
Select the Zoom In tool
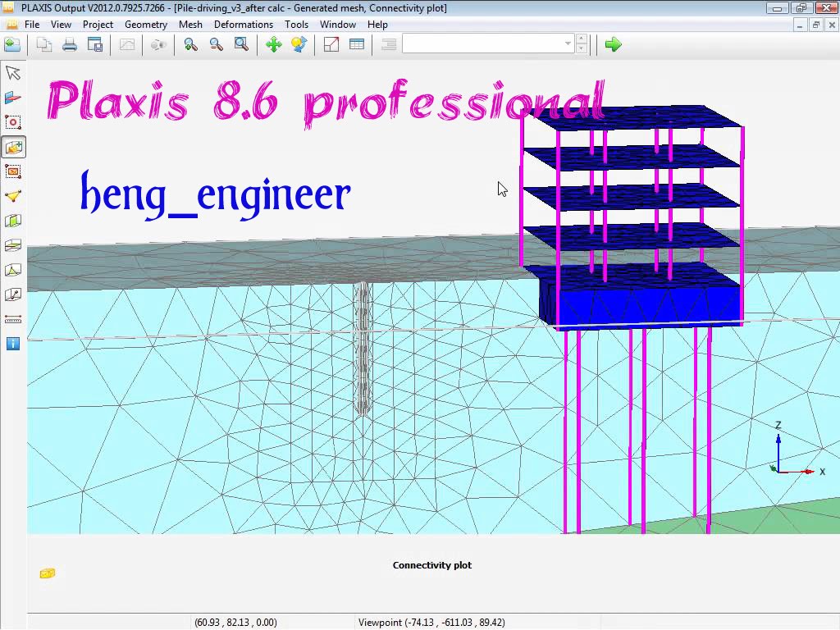[190, 44]
